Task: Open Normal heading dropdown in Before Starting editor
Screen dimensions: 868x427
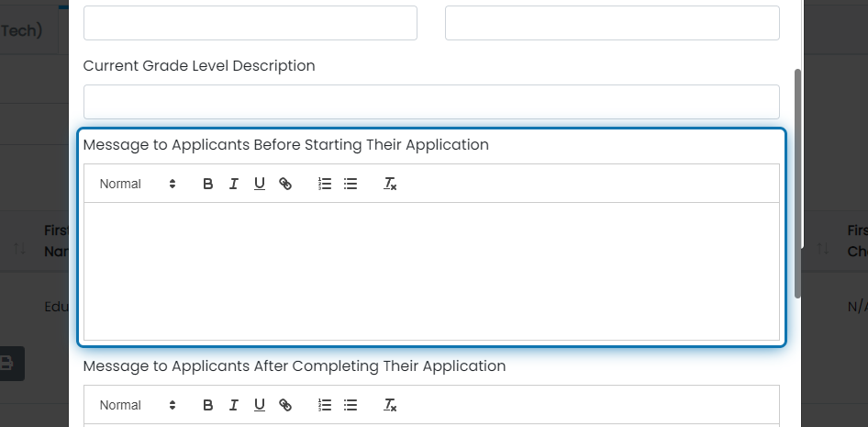Action: (x=138, y=184)
